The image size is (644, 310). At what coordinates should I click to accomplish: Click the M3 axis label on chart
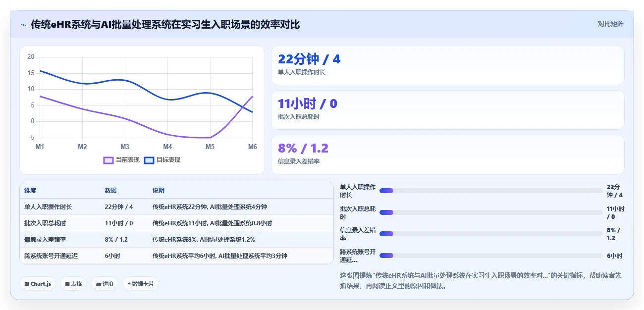point(125,147)
